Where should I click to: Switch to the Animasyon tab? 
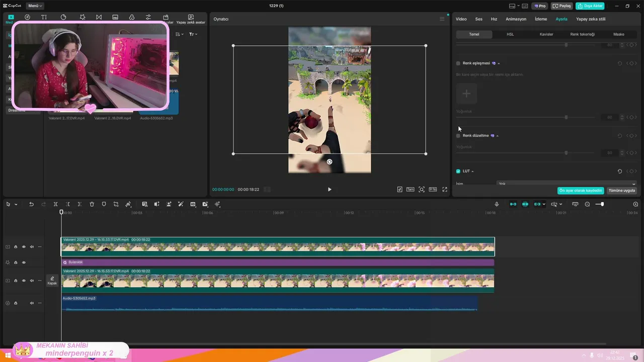pos(516,19)
